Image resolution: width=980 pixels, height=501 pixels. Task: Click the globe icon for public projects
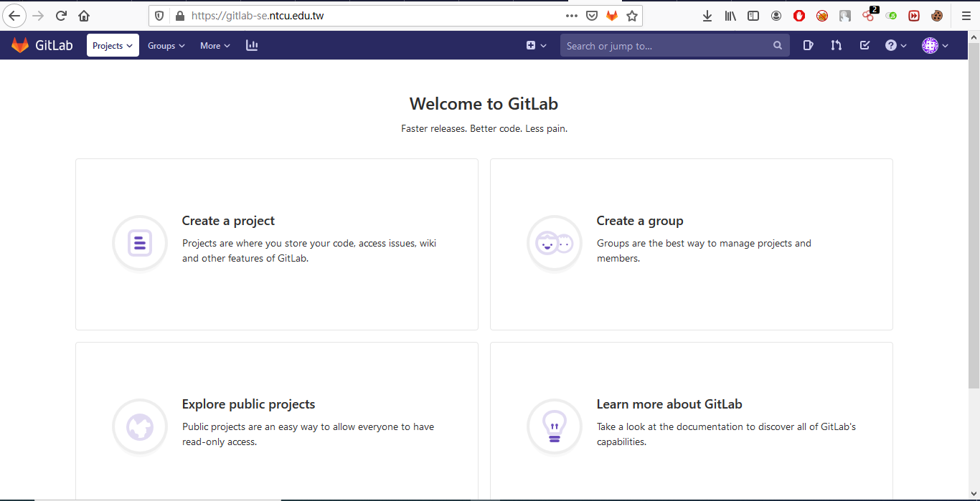pyautogui.click(x=140, y=426)
